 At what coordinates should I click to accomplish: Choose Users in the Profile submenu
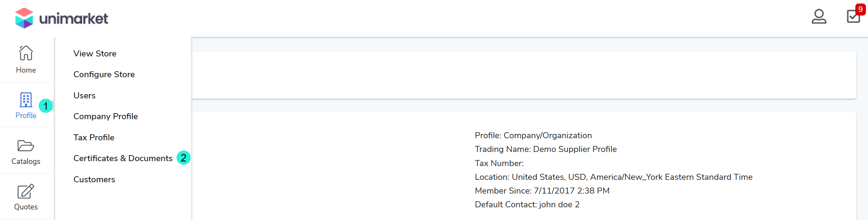(x=84, y=96)
